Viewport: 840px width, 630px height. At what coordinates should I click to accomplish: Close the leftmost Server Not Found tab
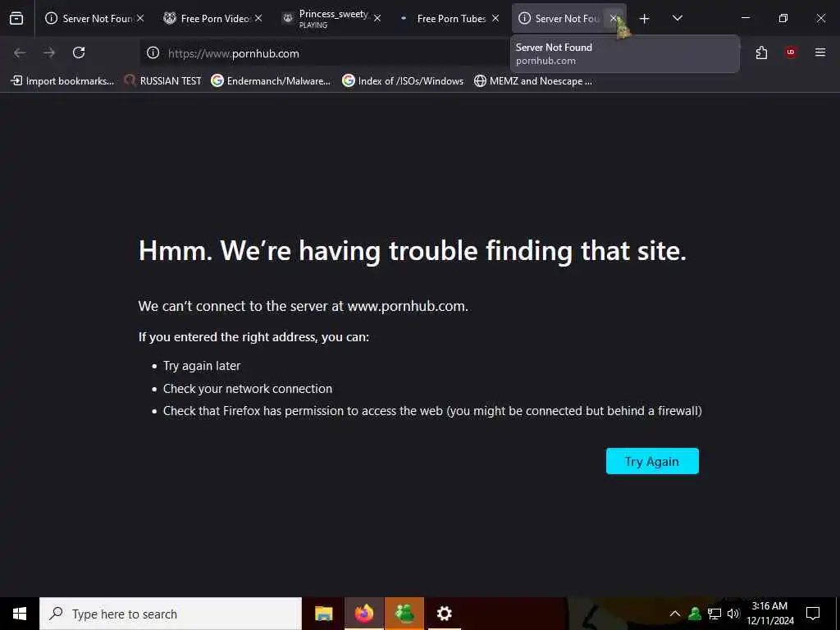(140, 18)
